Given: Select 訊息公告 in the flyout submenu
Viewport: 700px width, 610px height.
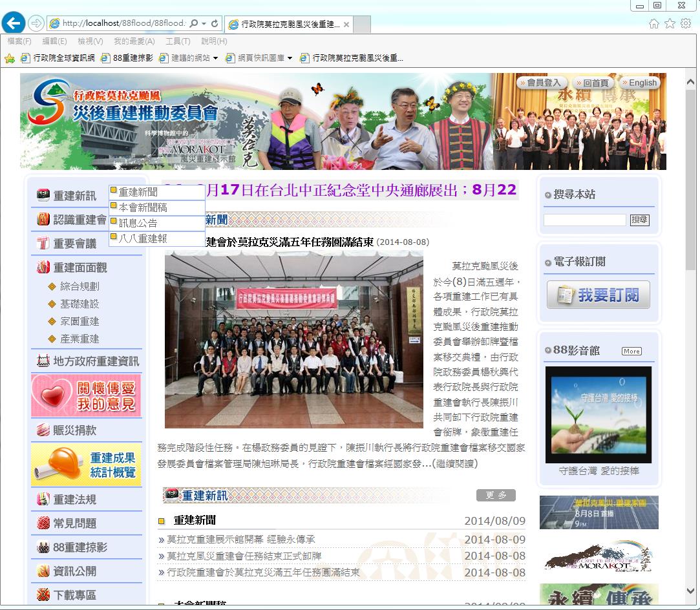Looking at the screenshot, I should (157, 223).
